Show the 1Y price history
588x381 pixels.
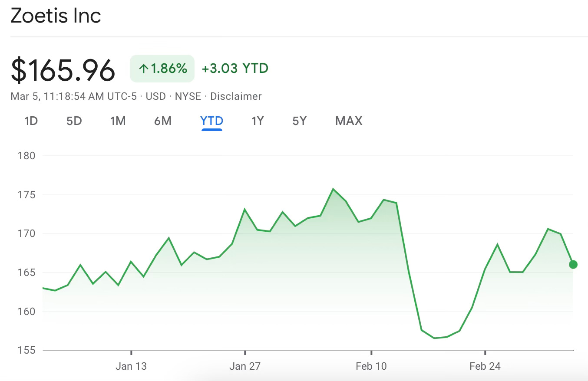[258, 121]
